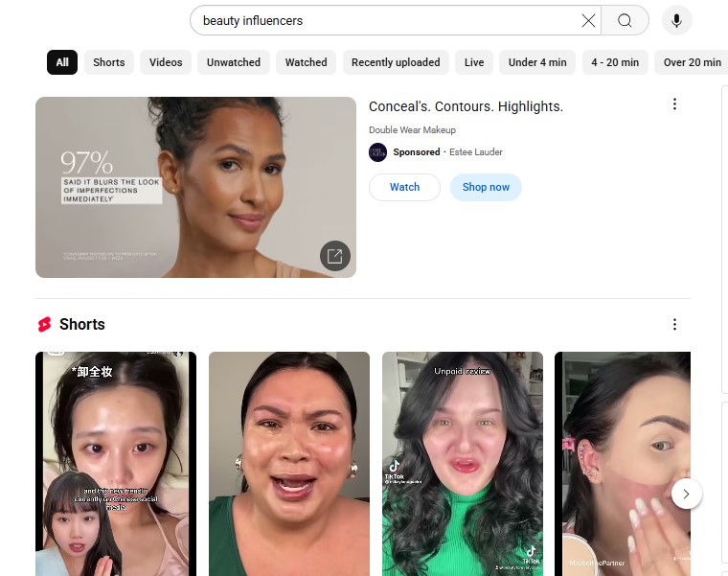Open the Estee Lauder 97% ad thumbnail

(x=196, y=187)
